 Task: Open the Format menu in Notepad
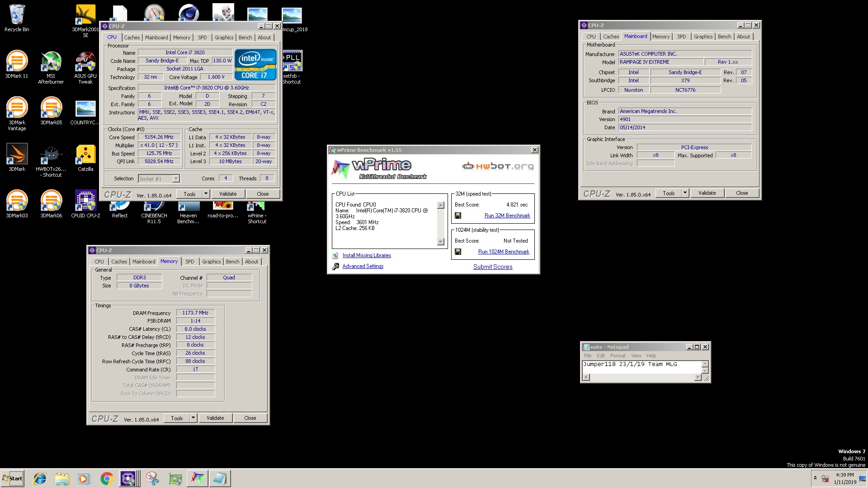pos(618,356)
